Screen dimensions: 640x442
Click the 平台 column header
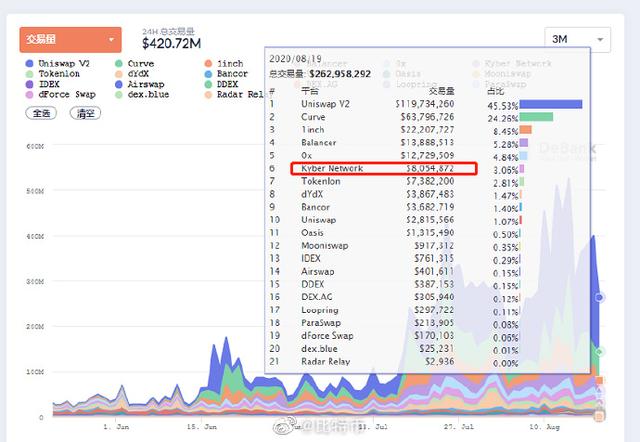pos(309,91)
